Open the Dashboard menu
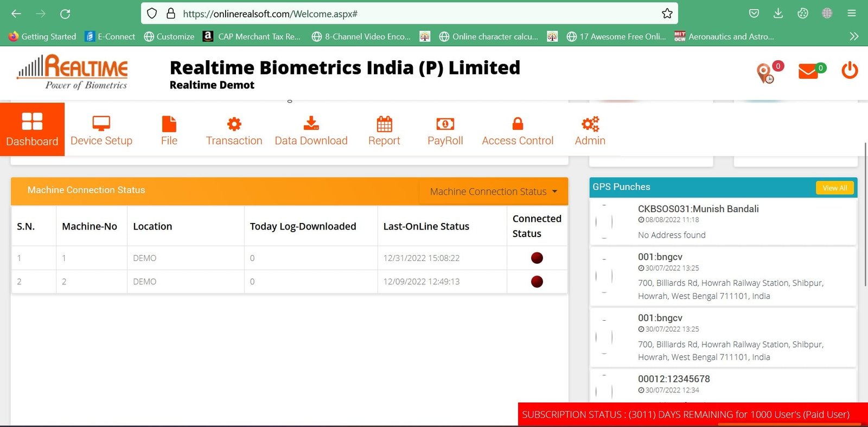Screen dimensions: 868x427 [32, 129]
